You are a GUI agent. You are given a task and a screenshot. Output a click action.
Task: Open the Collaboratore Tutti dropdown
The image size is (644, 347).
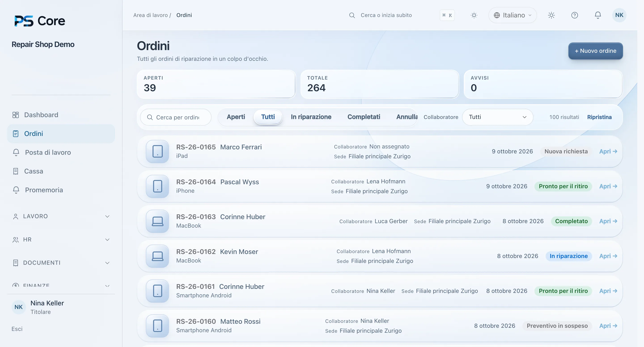[x=498, y=117]
